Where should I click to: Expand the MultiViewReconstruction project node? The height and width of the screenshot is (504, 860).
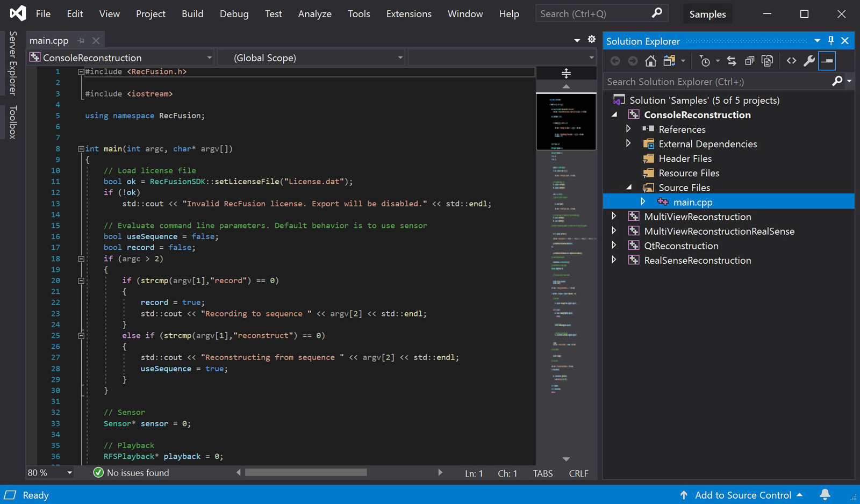(x=614, y=217)
